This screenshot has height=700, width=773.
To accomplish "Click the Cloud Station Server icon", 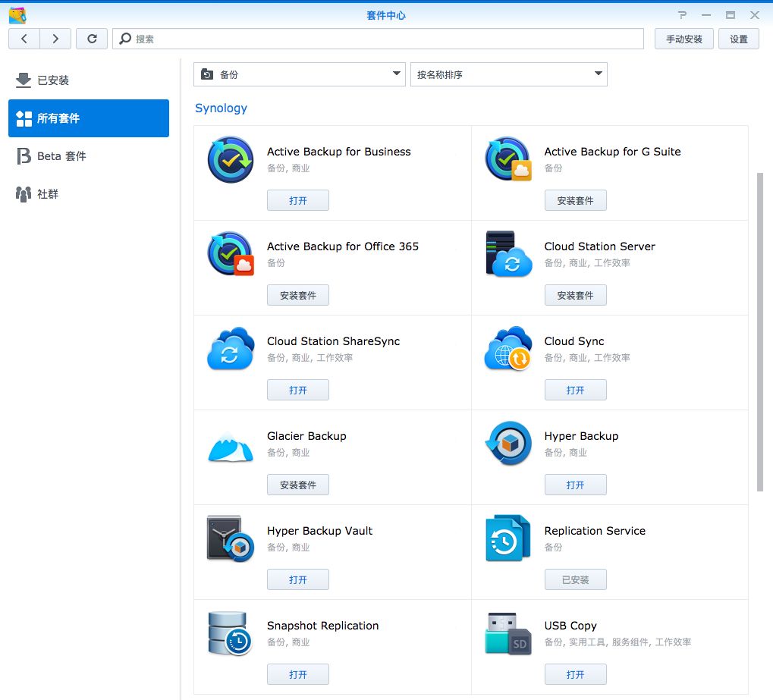I will click(509, 254).
